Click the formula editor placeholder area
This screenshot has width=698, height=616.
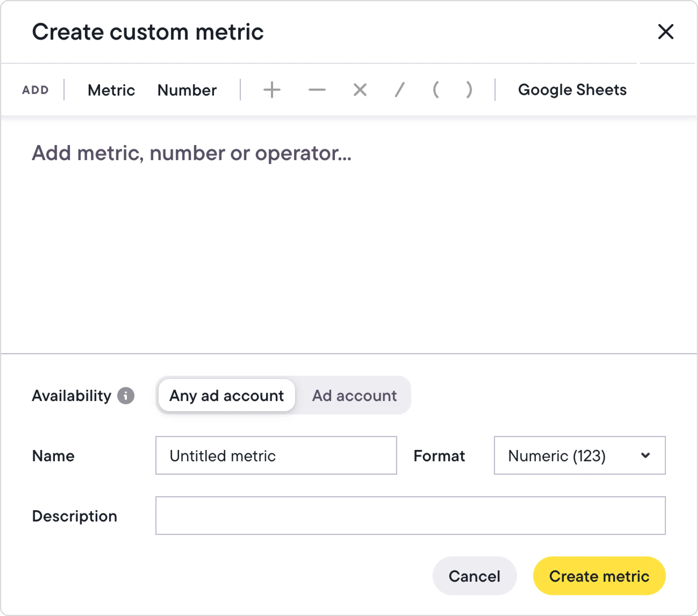pos(191,153)
